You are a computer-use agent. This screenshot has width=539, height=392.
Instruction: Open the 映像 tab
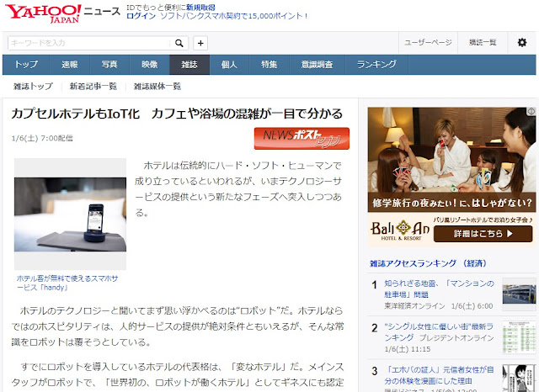point(150,65)
